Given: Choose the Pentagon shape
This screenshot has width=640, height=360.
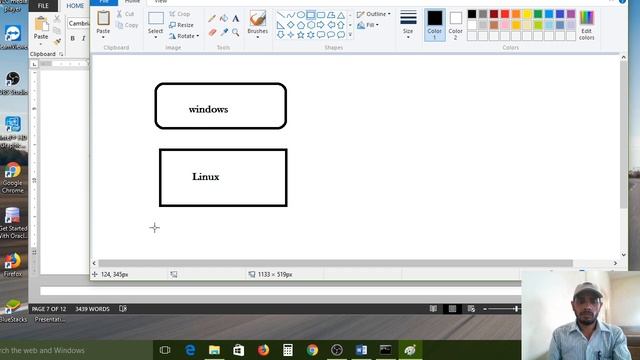Looking at the screenshot, I should tap(301, 25).
